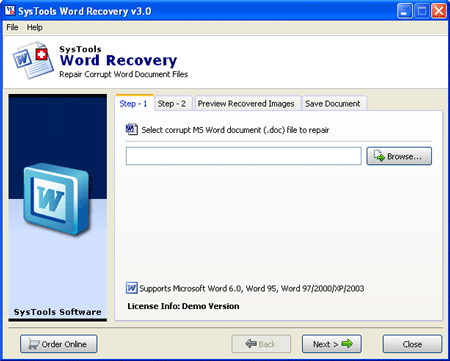Minimize the Word Recovery window

(405, 11)
